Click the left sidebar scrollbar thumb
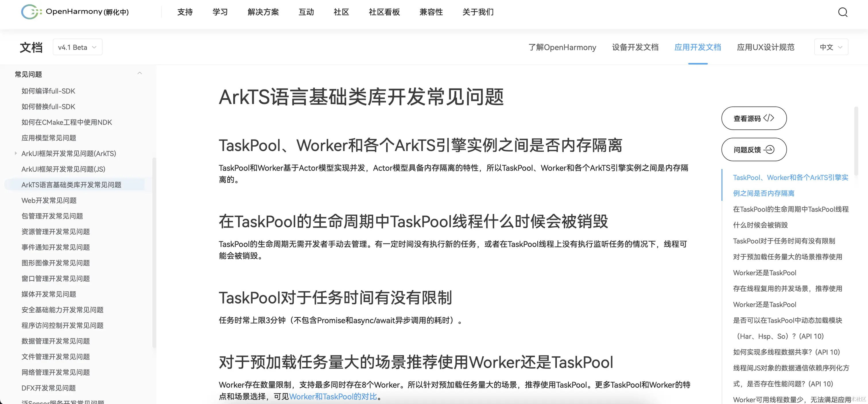Screen dimensions: 868x404 pos(154,253)
